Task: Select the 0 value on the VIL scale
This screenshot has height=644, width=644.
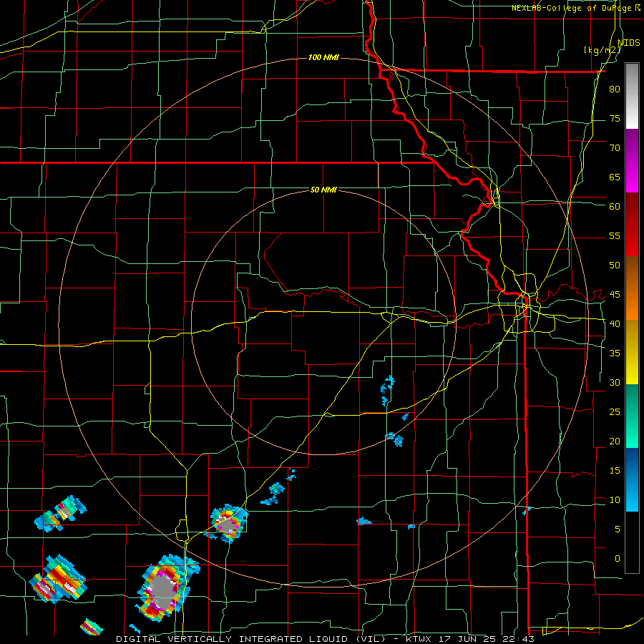Action: [x=618, y=559]
